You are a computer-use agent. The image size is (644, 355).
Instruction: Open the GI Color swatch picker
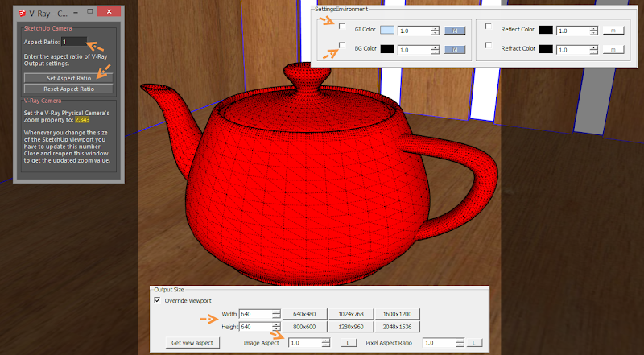click(x=387, y=30)
